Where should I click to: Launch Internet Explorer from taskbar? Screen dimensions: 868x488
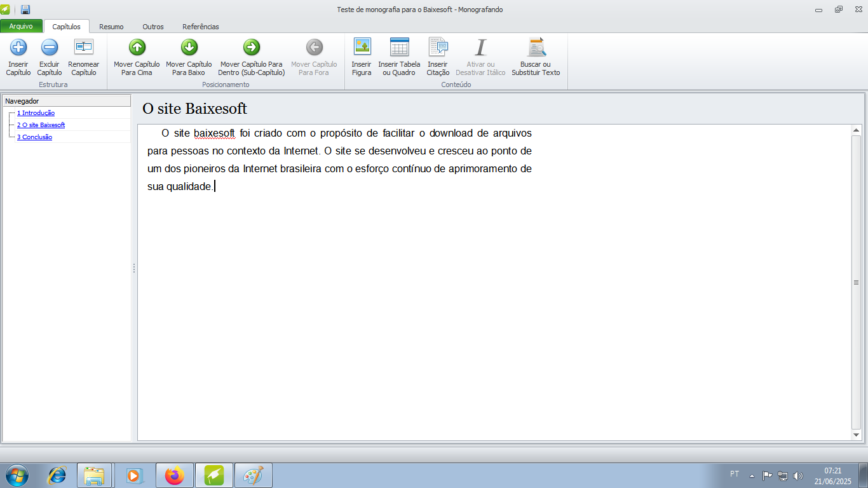(57, 475)
